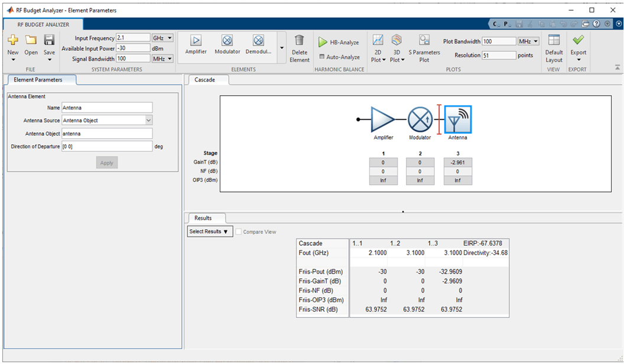
Task: Expand the elements gallery arrow
Action: click(281, 48)
